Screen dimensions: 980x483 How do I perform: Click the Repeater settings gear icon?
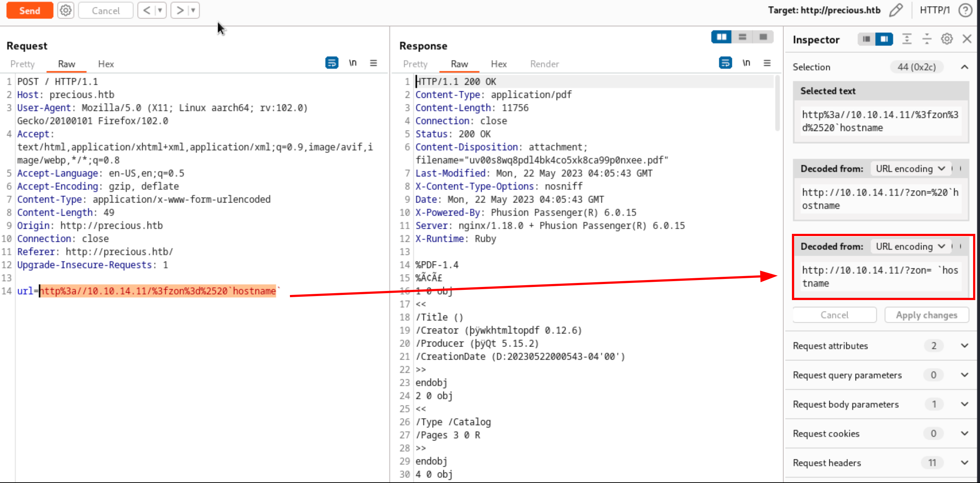(65, 10)
